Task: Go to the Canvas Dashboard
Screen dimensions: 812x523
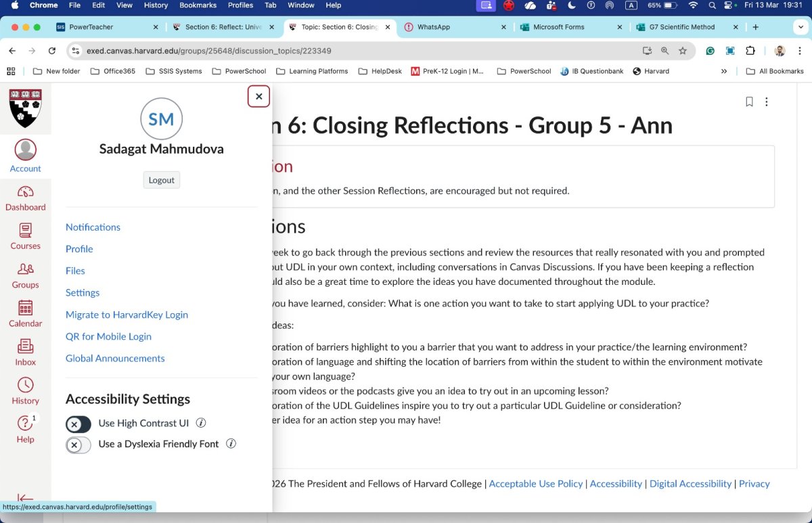Action: point(25,198)
